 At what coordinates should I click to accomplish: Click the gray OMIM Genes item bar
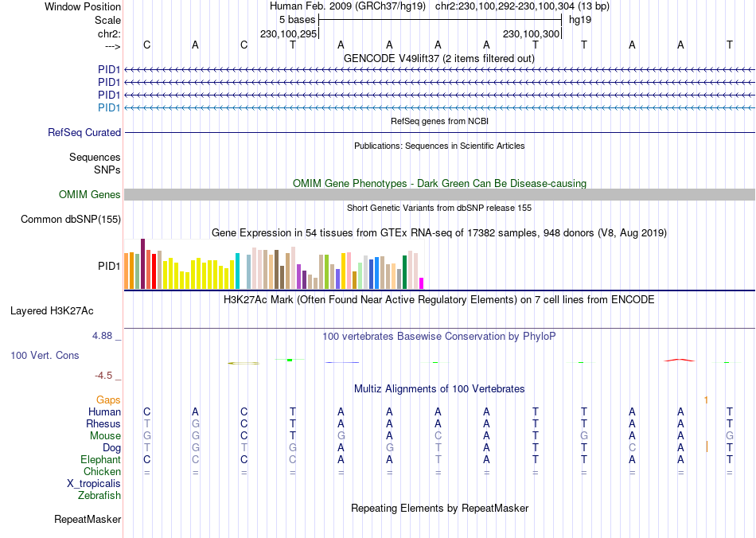click(440, 194)
